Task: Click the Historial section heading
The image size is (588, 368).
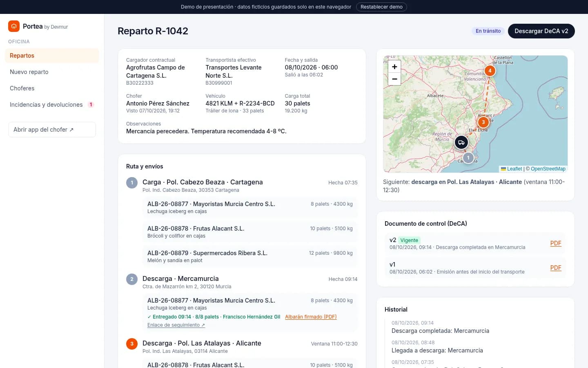Action: tap(396, 310)
